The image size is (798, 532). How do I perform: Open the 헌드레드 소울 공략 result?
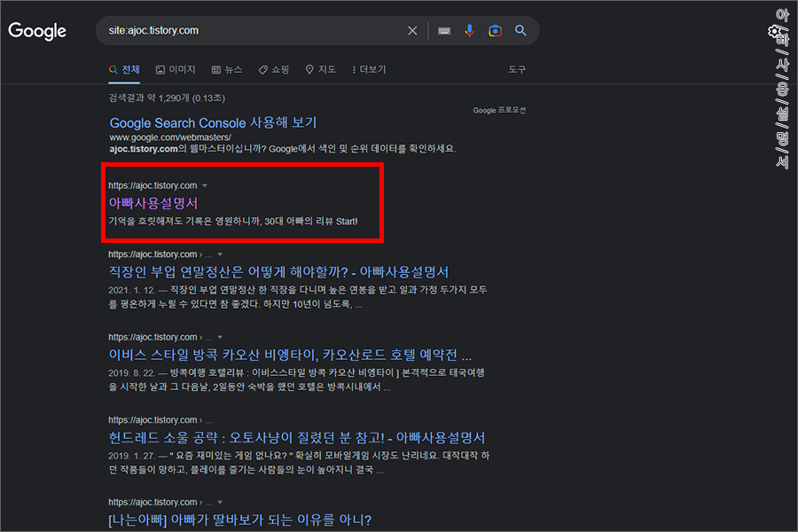pyautogui.click(x=297, y=438)
